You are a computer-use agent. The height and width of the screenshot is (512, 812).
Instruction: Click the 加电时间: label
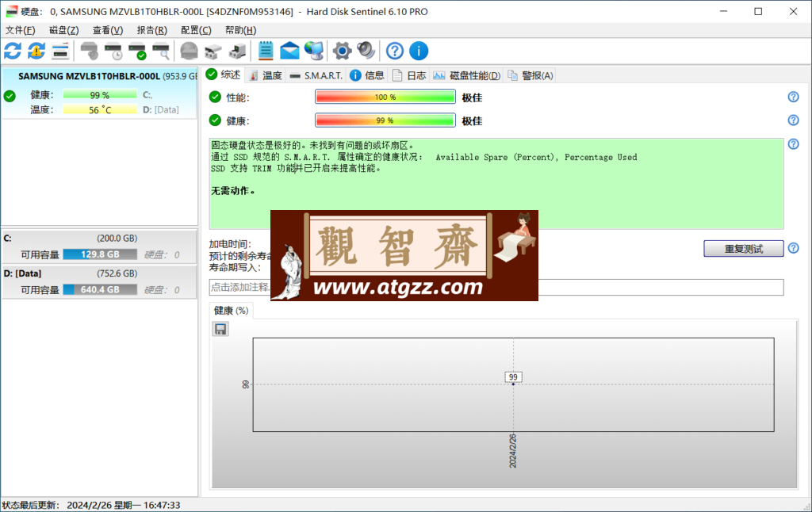click(230, 244)
